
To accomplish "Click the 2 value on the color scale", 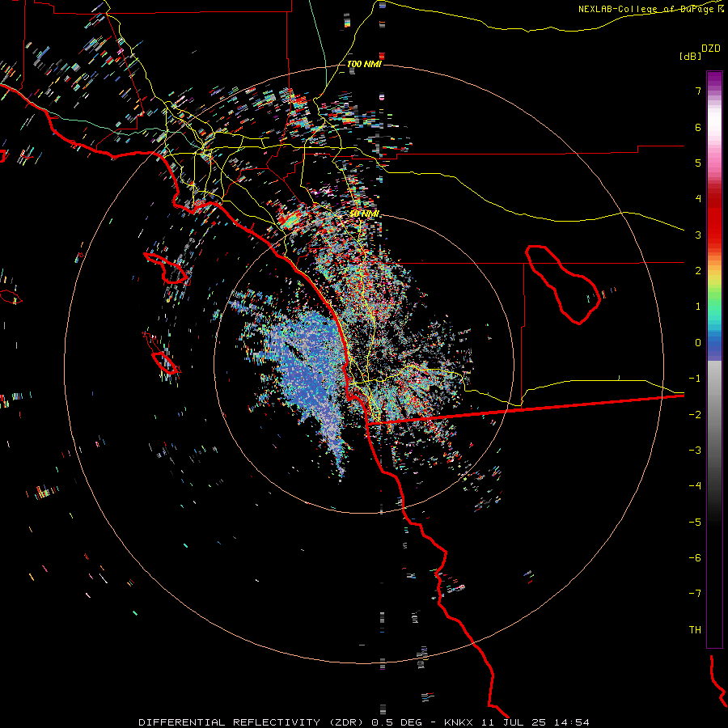I will (698, 271).
